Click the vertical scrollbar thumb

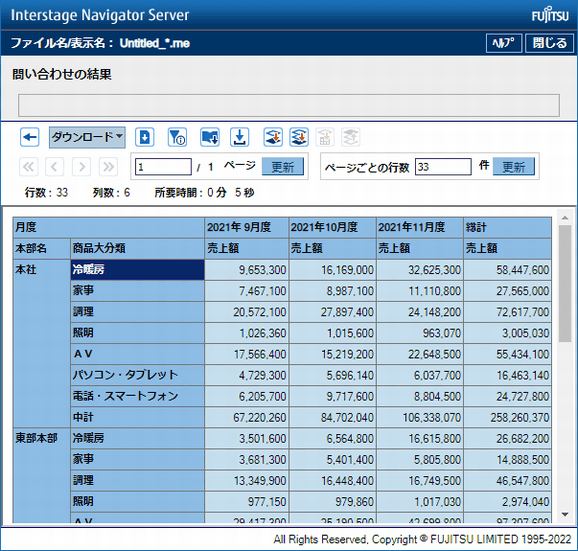click(565, 284)
